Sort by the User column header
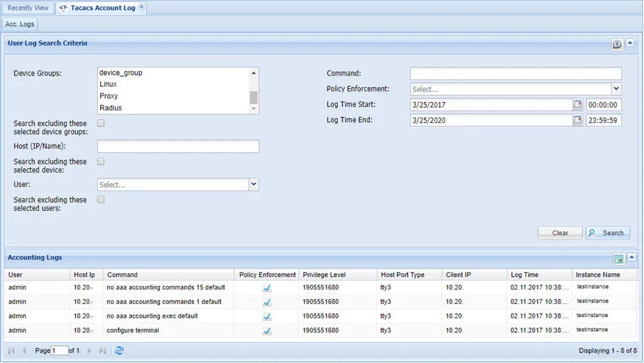 tap(38, 274)
